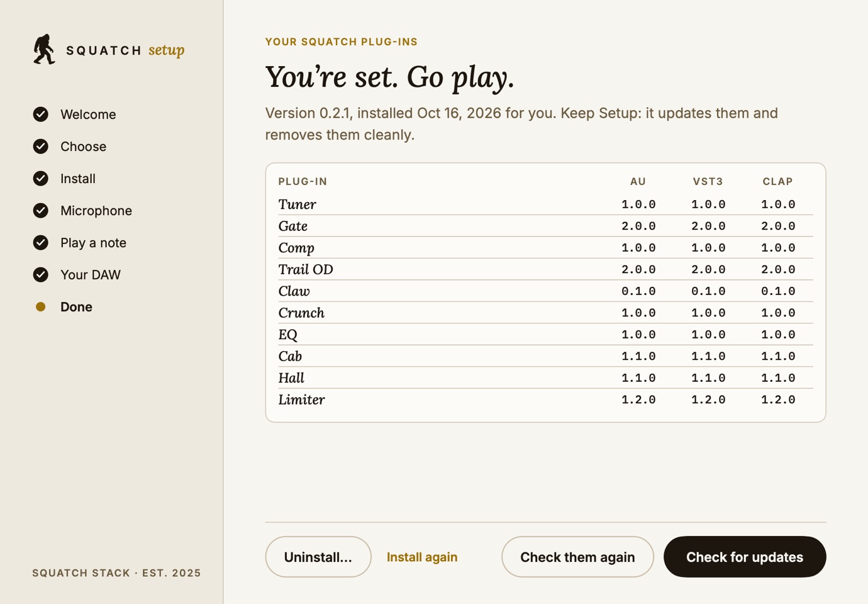
Task: Select the Tuner plug-in name
Action: (298, 204)
